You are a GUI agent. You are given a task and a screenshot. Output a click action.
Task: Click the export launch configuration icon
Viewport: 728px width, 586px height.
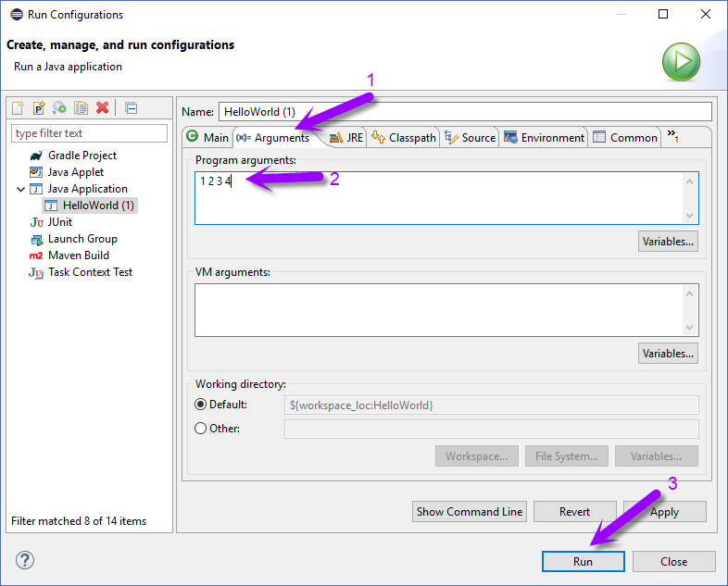(x=59, y=108)
